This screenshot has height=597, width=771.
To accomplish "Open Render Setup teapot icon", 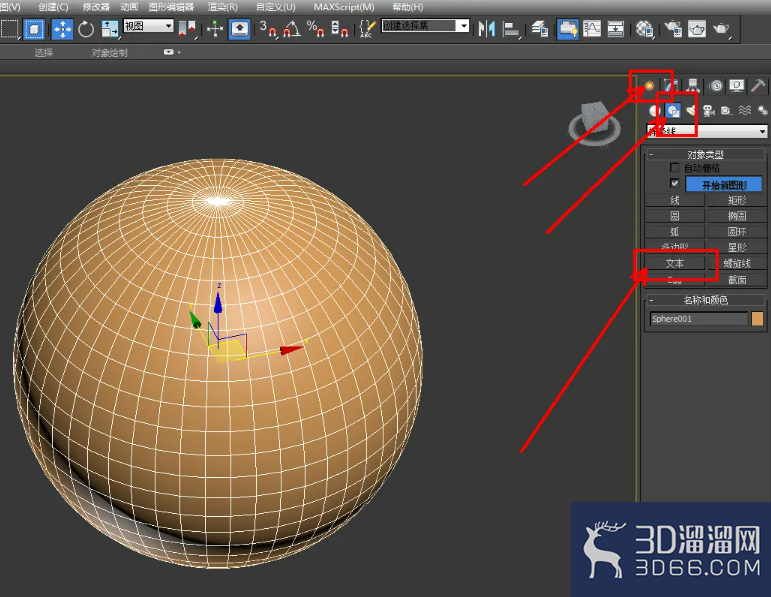I will click(x=673, y=29).
